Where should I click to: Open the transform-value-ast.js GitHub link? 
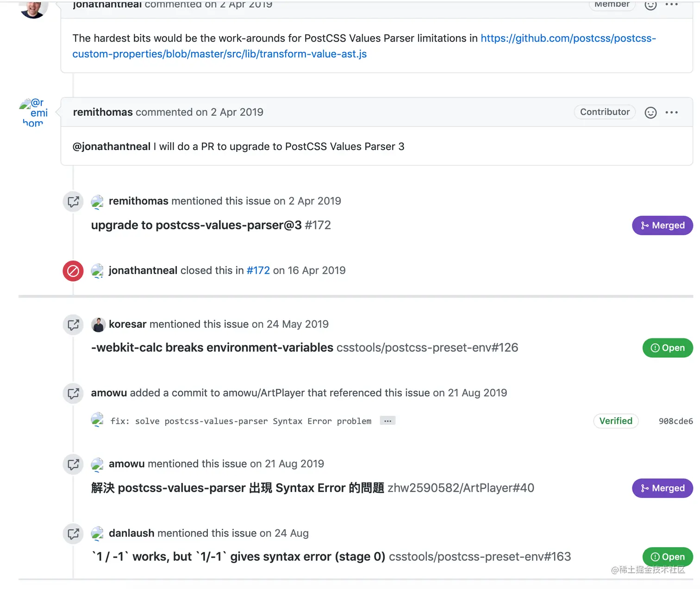pyautogui.click(x=364, y=46)
